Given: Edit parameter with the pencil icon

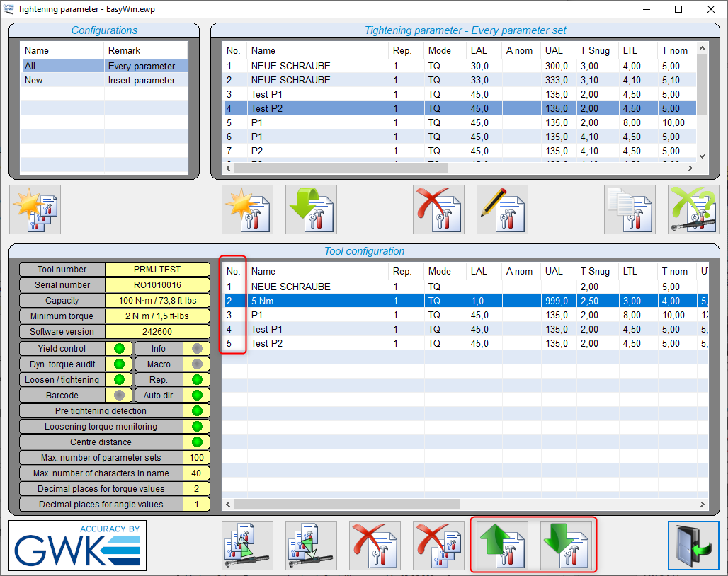Looking at the screenshot, I should click(502, 209).
